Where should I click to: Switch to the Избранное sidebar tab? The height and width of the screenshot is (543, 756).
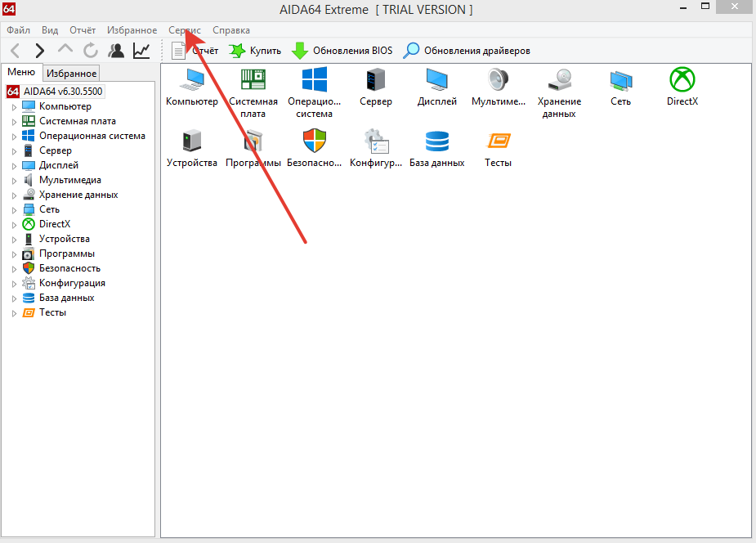click(x=71, y=74)
